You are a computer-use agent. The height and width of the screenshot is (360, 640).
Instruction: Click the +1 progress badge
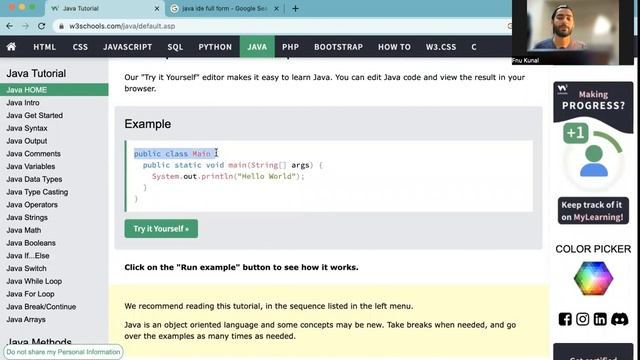point(576,133)
